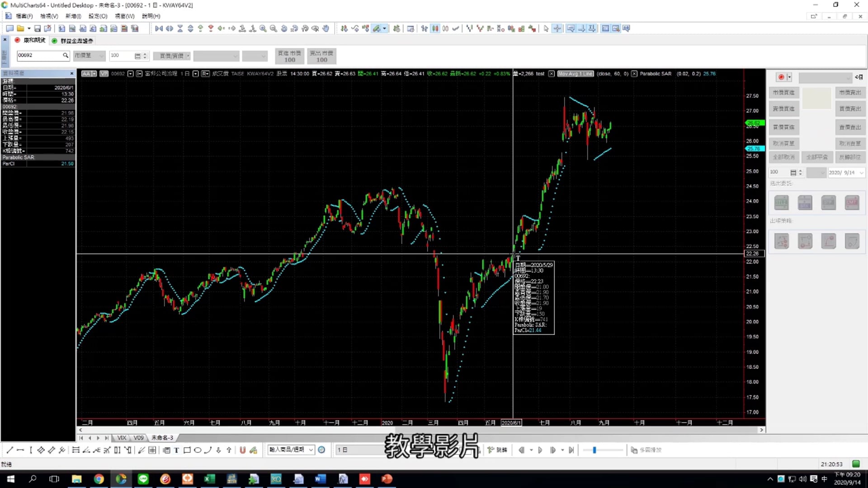Image resolution: width=868 pixels, height=488 pixels.
Task: Click the hand pan tool icon
Action: [326, 28]
